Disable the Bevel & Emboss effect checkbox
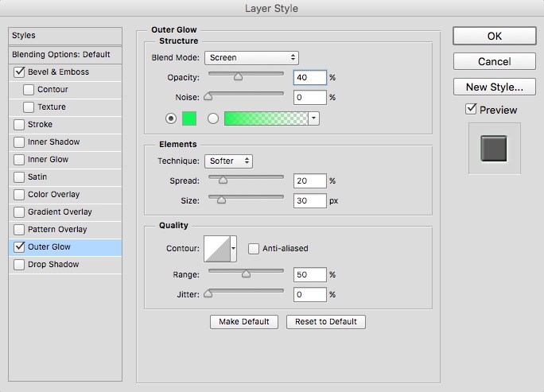 [x=19, y=72]
